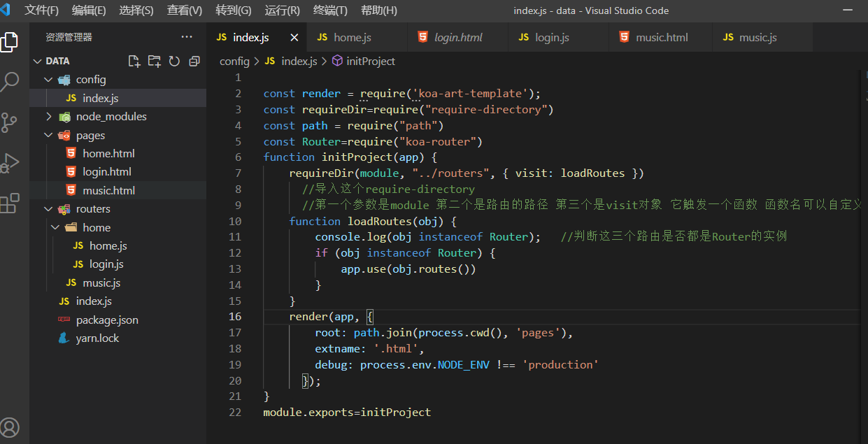Switch to the music.html editor tab
Viewport: 868px width, 444px height.
pos(660,37)
